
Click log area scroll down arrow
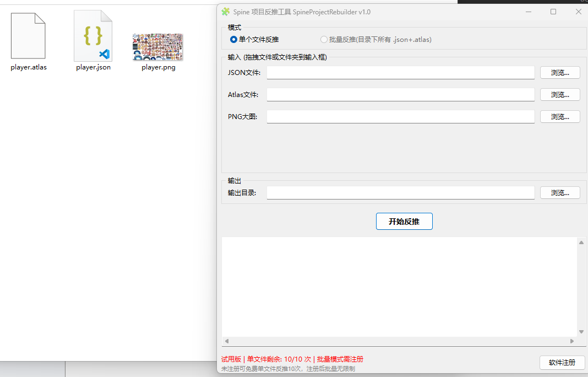pyautogui.click(x=581, y=332)
